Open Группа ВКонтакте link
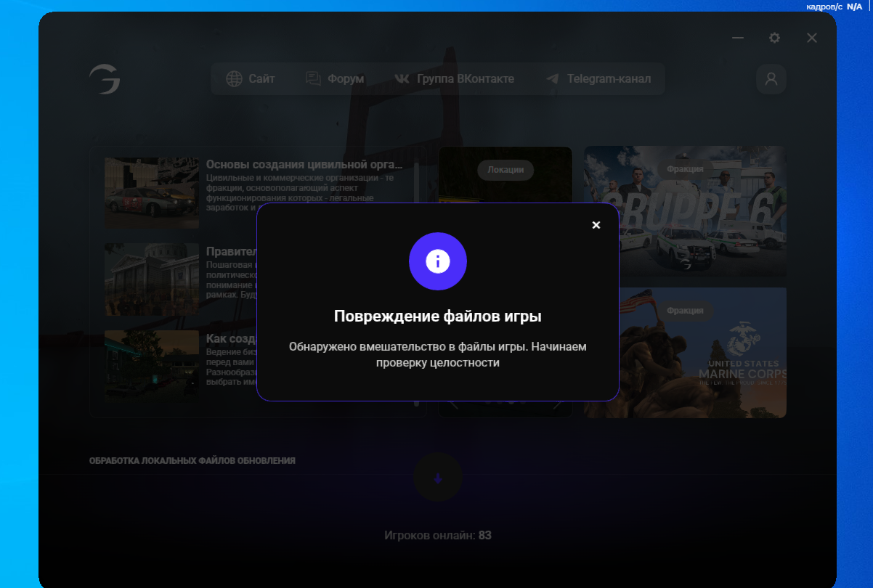 click(465, 79)
